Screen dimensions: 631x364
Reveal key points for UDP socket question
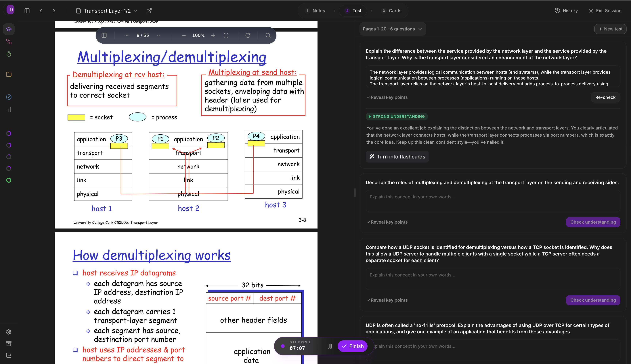[x=387, y=300]
